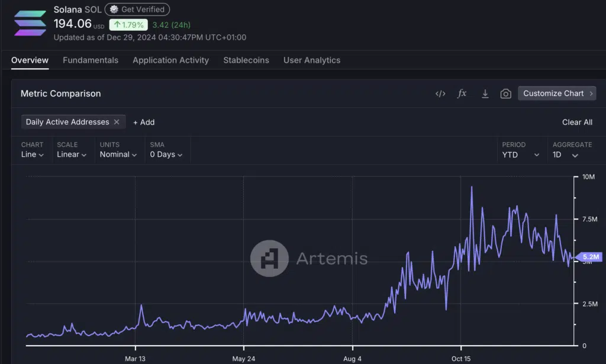Image resolution: width=606 pixels, height=364 pixels.
Task: Open the Aggregate 1D dropdown
Action: [x=565, y=154]
